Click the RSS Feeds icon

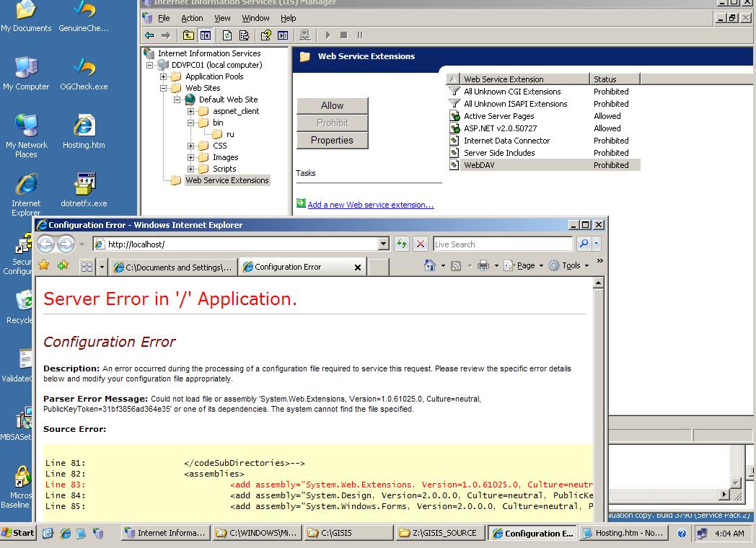coord(456,266)
